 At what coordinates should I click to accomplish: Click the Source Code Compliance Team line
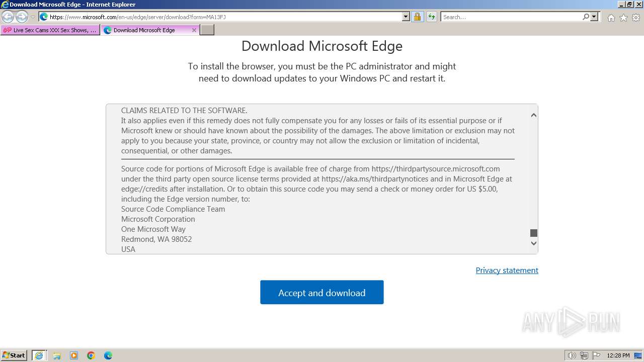pyautogui.click(x=173, y=209)
